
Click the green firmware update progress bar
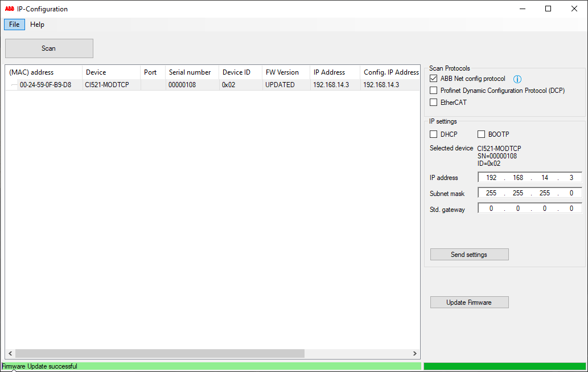click(504, 366)
